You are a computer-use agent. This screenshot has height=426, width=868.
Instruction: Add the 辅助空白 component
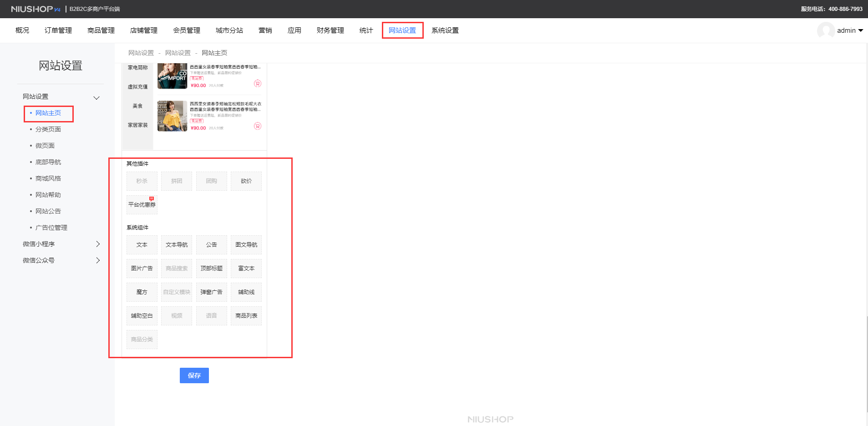pos(142,316)
